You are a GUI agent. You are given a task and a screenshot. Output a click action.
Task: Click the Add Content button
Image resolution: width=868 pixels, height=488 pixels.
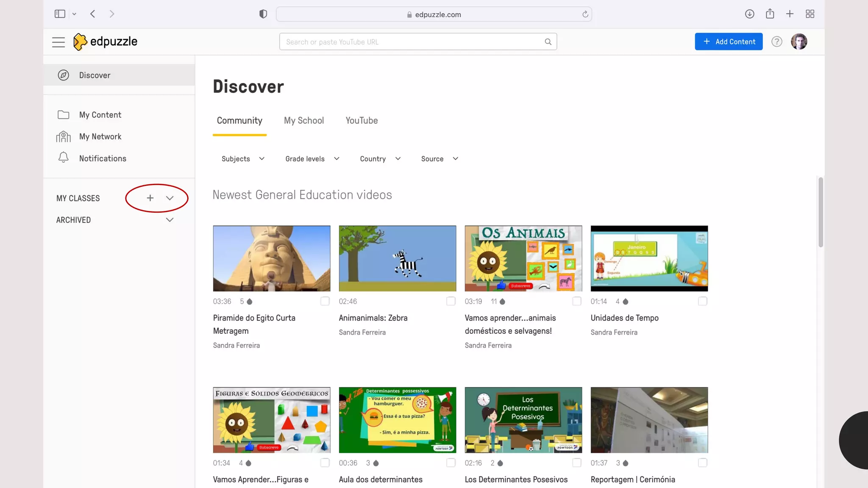tap(728, 42)
